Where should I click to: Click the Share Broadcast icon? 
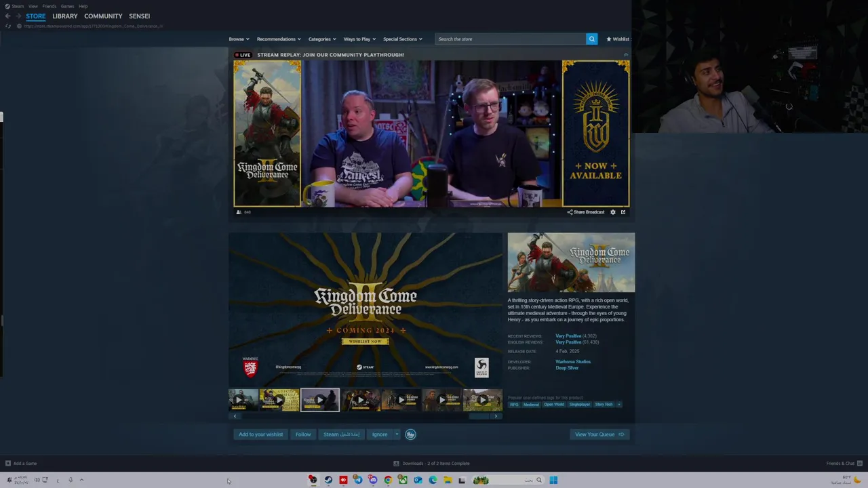tap(570, 212)
